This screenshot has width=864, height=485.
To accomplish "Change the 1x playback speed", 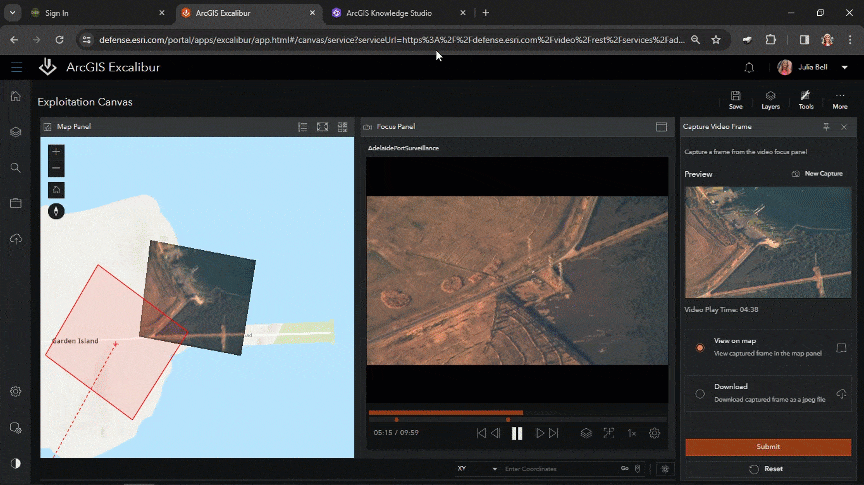I will pyautogui.click(x=631, y=433).
